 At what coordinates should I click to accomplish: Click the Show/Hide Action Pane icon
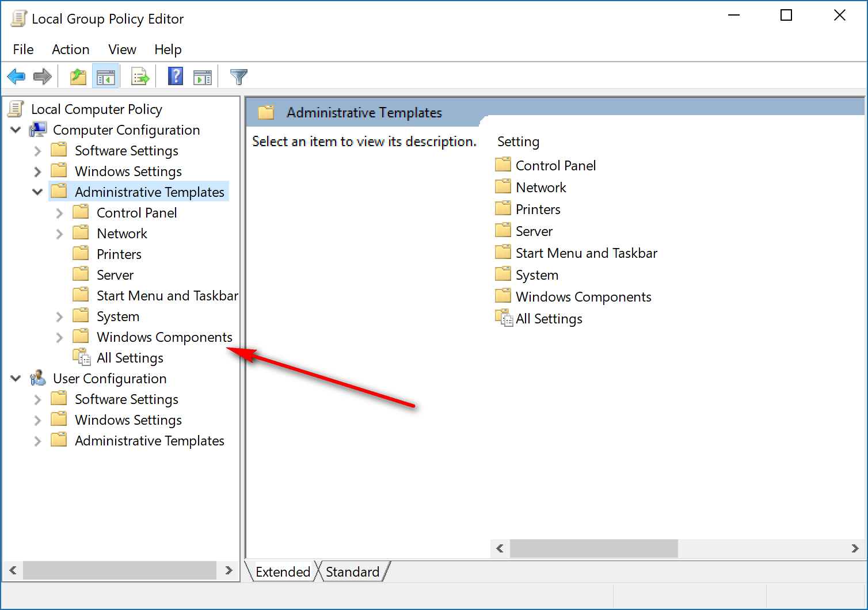tap(202, 76)
